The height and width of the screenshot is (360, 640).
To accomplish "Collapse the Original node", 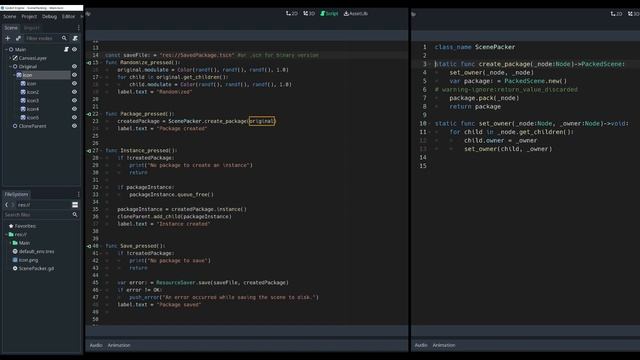I will pos(10,66).
